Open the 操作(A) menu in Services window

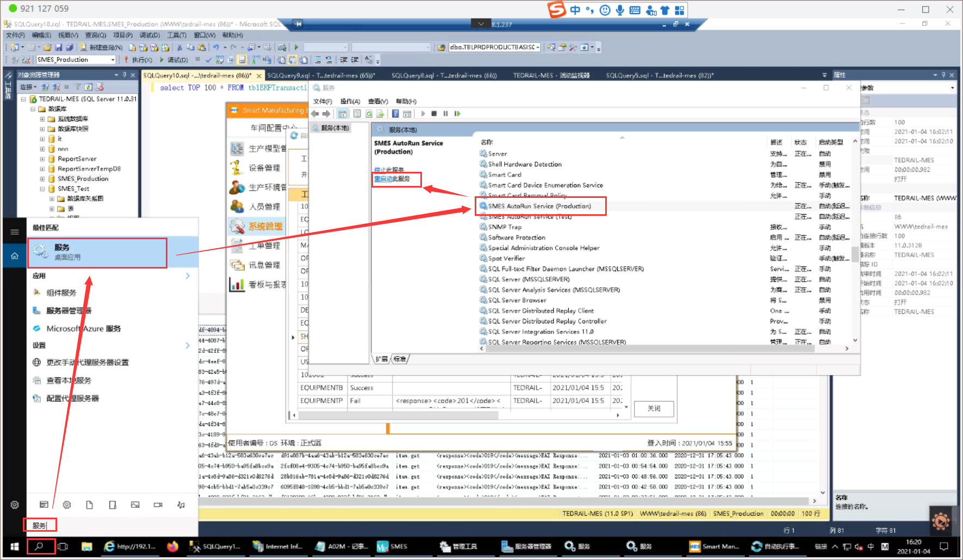[350, 102]
